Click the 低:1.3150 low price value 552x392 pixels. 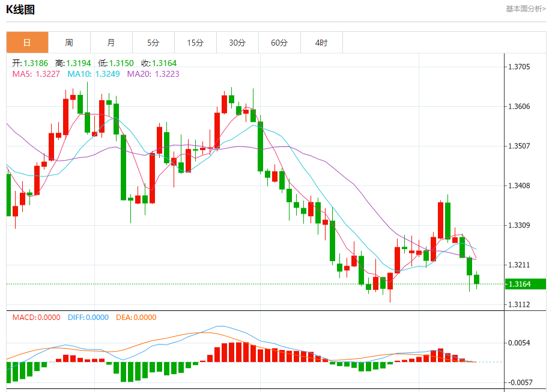pos(116,64)
